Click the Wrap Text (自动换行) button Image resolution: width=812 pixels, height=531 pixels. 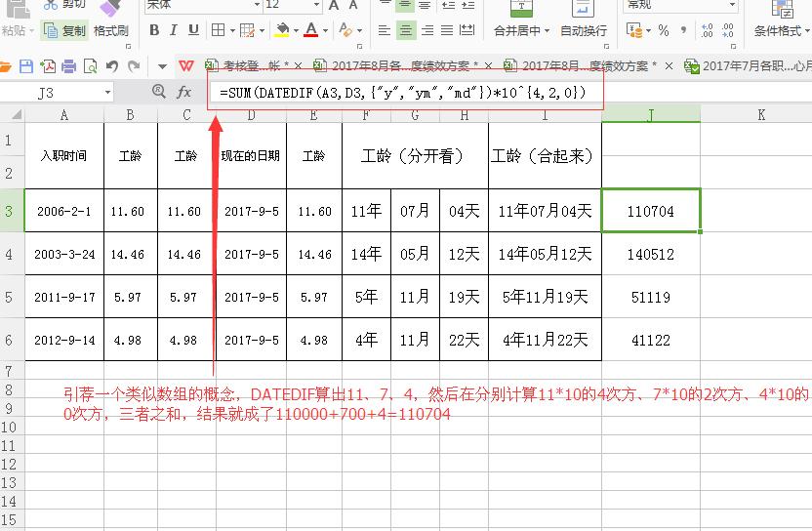coord(584,30)
